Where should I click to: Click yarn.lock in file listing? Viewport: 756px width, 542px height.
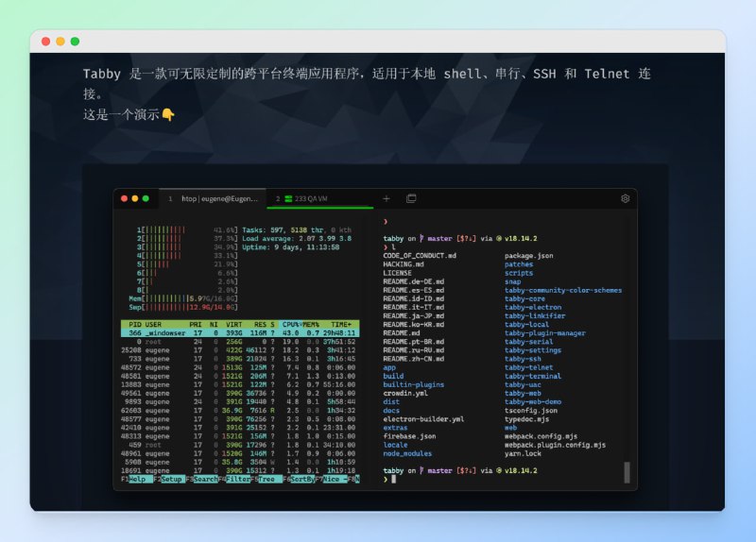click(523, 453)
